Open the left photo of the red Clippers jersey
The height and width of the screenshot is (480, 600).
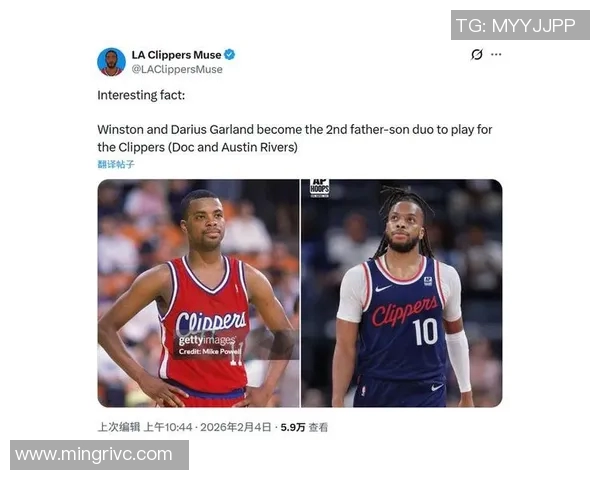[x=198, y=293]
